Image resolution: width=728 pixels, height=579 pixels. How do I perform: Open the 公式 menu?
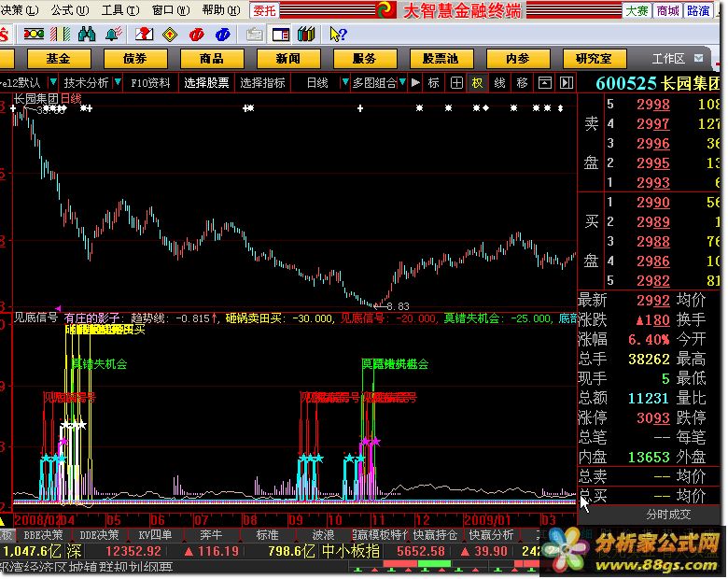click(x=70, y=9)
